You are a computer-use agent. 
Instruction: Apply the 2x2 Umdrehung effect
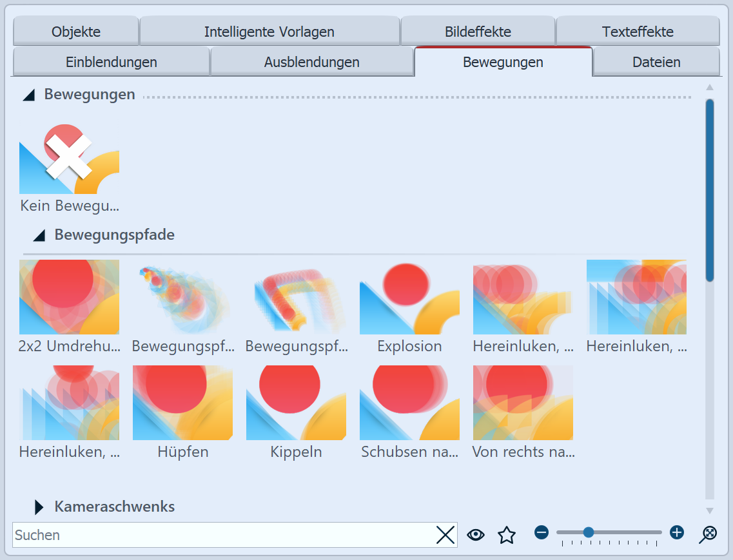69,296
